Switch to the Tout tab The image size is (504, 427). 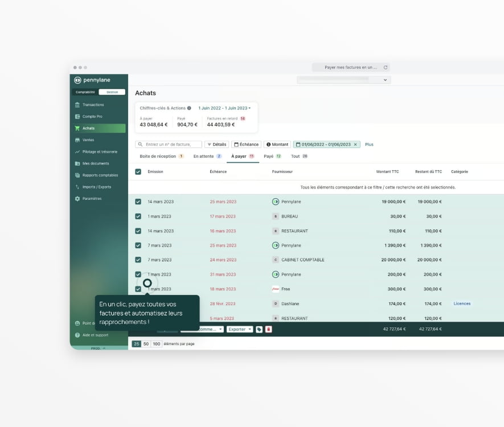(x=299, y=157)
